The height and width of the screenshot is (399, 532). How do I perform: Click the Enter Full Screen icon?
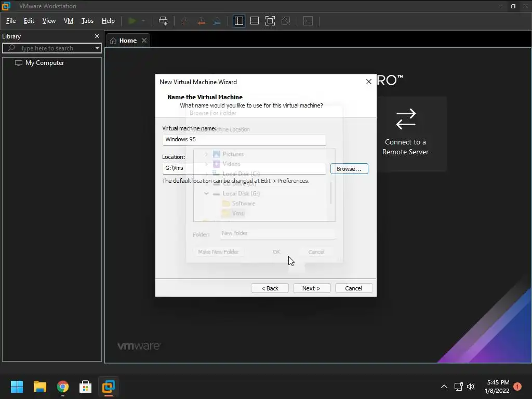pos(270,21)
